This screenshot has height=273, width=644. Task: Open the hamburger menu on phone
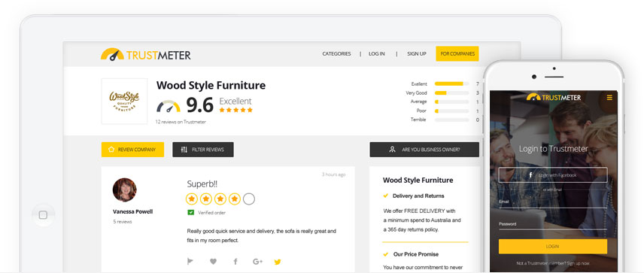[609, 98]
